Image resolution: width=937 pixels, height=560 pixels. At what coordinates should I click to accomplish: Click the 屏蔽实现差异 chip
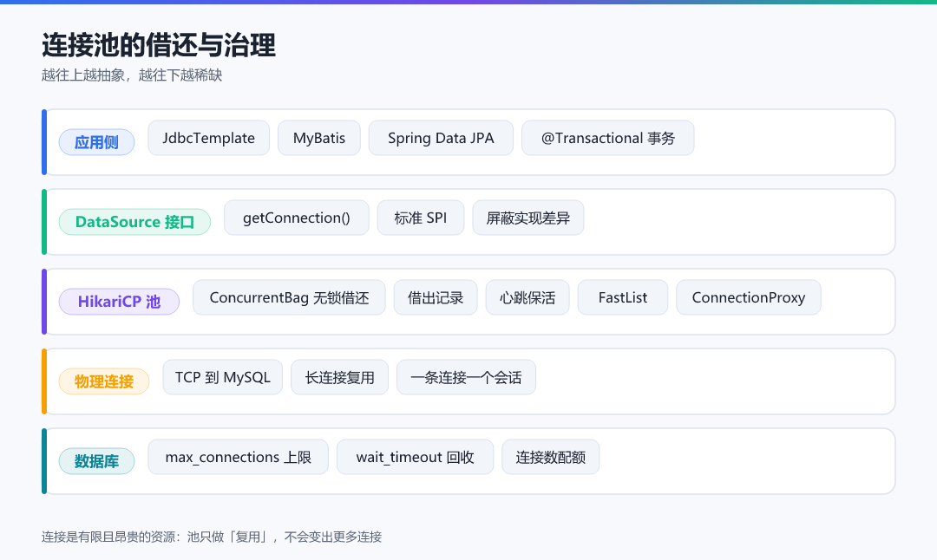528,218
